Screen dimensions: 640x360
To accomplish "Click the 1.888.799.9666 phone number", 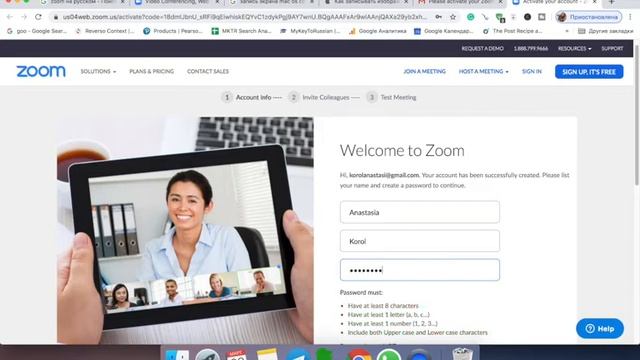I will [x=531, y=49].
